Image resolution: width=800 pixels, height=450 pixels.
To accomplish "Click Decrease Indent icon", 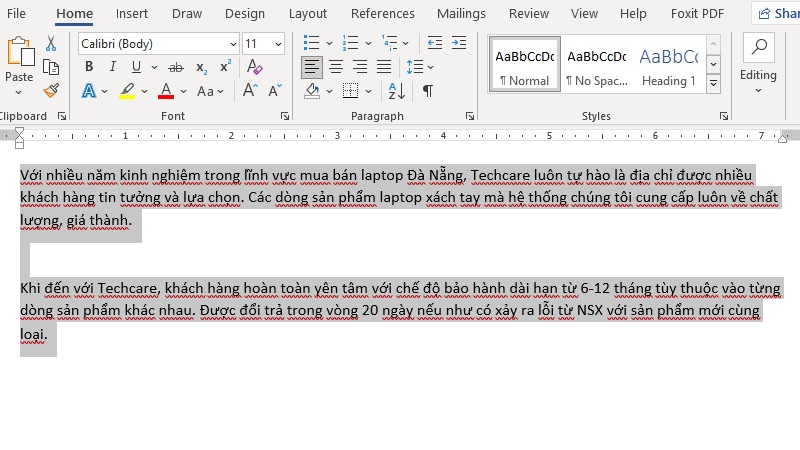I will (x=435, y=43).
